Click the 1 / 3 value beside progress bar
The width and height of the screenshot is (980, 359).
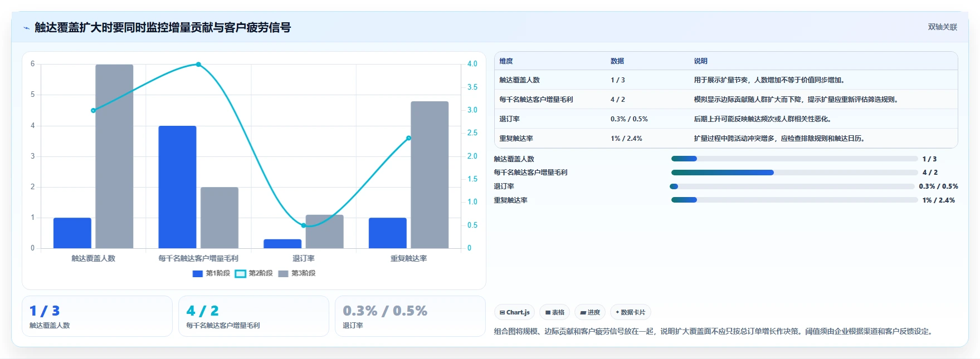pos(929,159)
